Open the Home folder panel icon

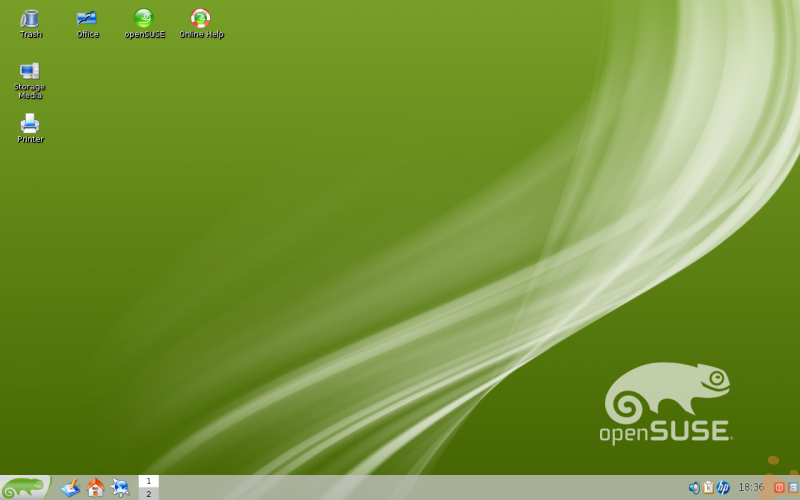tap(95, 488)
